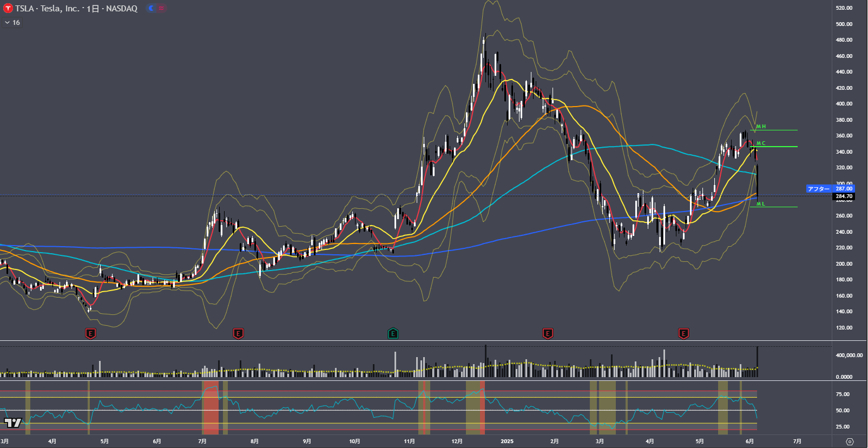Click the 75.00 oscillator scale value
This screenshot has width=868, height=448.
pos(843,394)
